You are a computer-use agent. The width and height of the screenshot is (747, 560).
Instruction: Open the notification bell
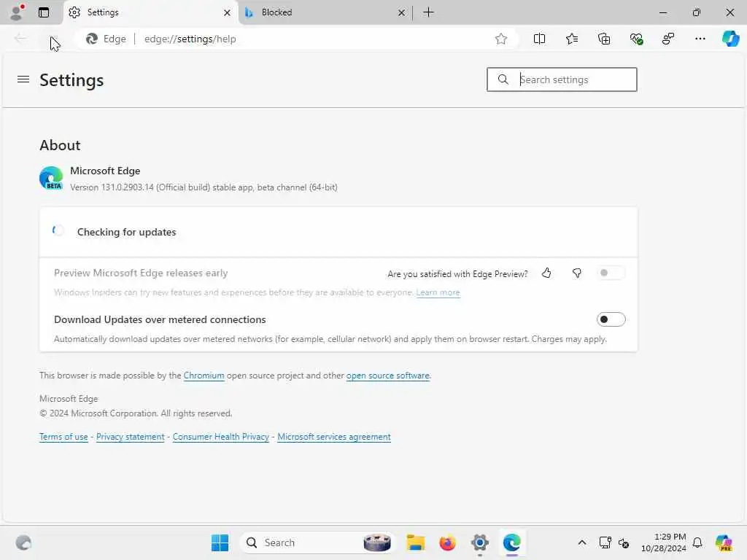tap(697, 542)
